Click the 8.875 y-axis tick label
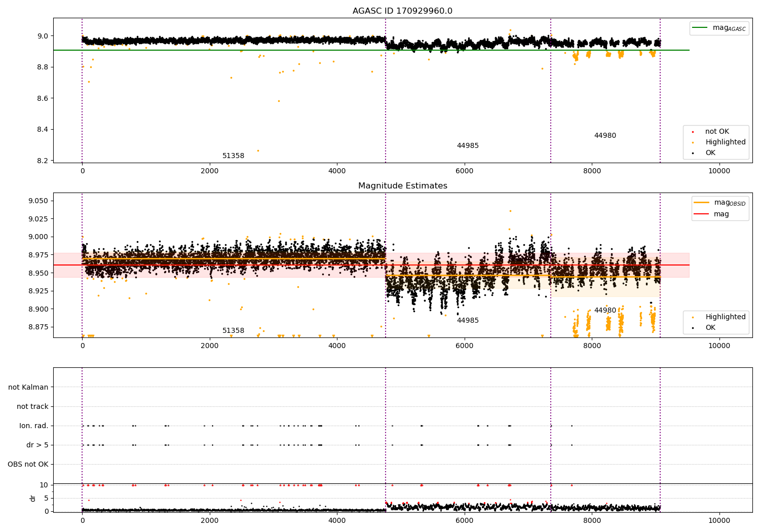The height and width of the screenshot is (532, 760). 38,327
